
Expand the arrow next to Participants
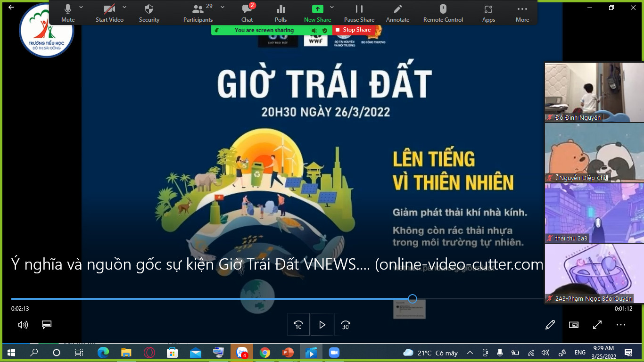click(x=223, y=7)
